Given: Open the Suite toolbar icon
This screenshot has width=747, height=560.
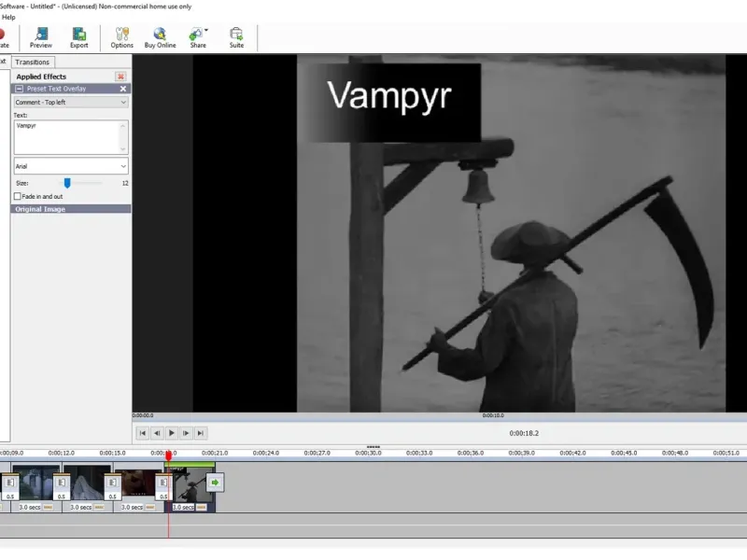Looking at the screenshot, I should tap(236, 37).
